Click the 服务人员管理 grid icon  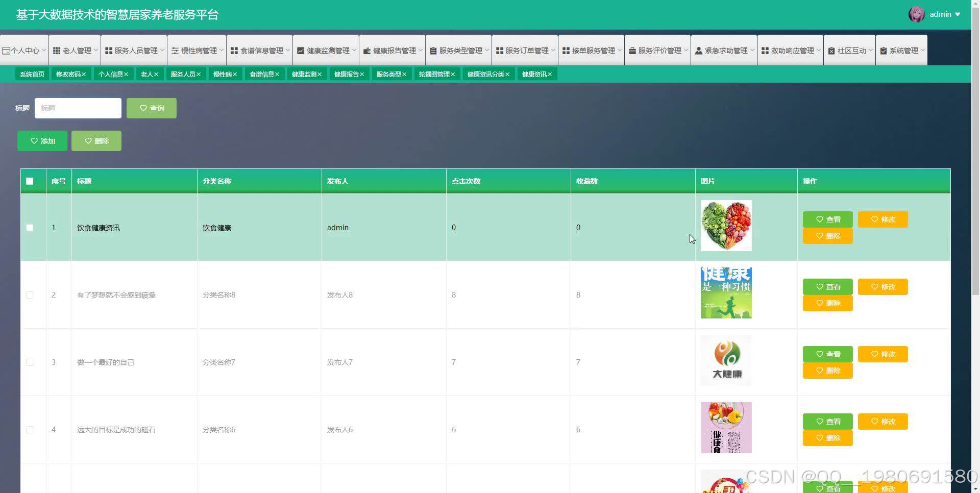point(109,51)
